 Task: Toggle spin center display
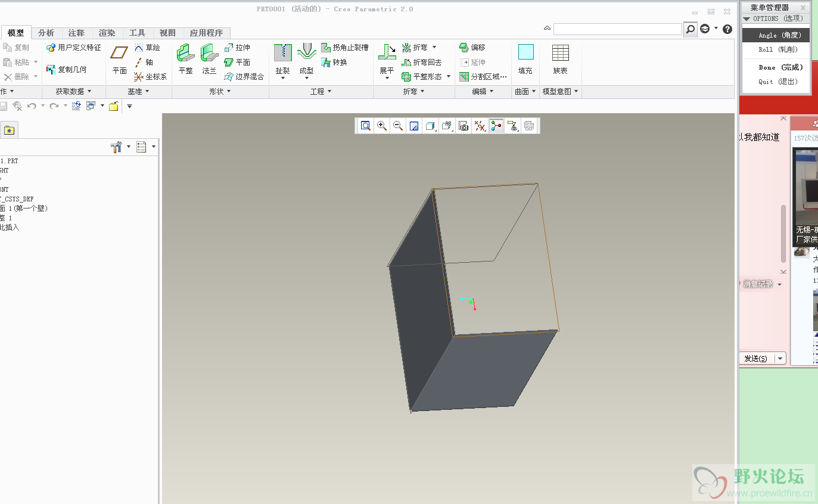(496, 126)
